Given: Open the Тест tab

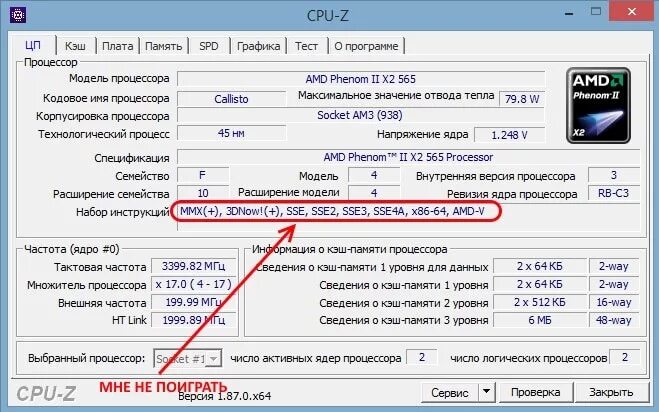Looking at the screenshot, I should pos(306,46).
